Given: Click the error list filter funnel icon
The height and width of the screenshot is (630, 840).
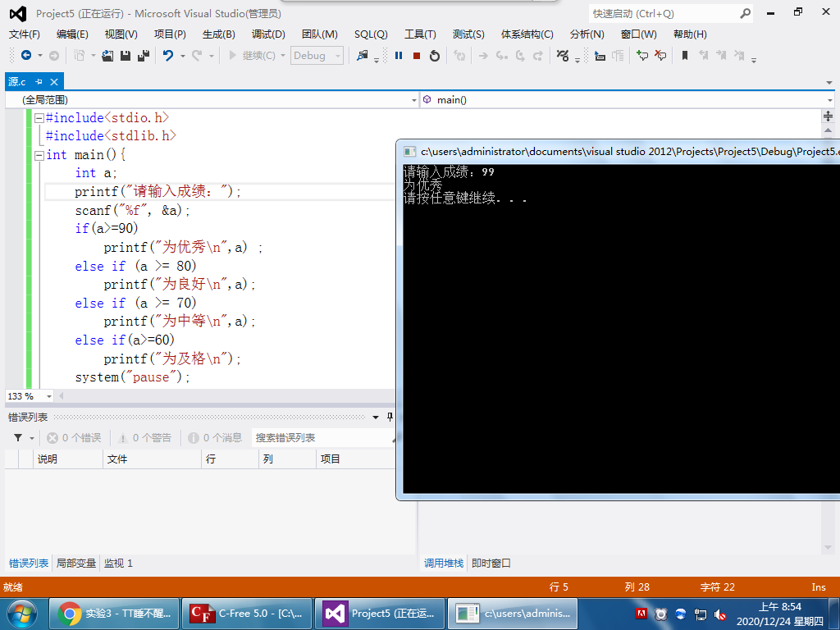Looking at the screenshot, I should click(x=18, y=438).
